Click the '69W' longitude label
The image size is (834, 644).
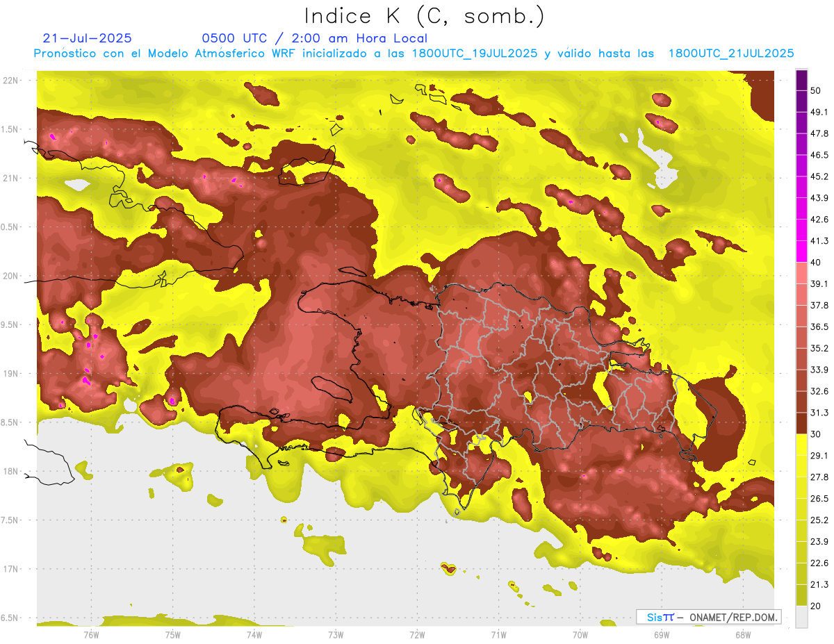[662, 634]
